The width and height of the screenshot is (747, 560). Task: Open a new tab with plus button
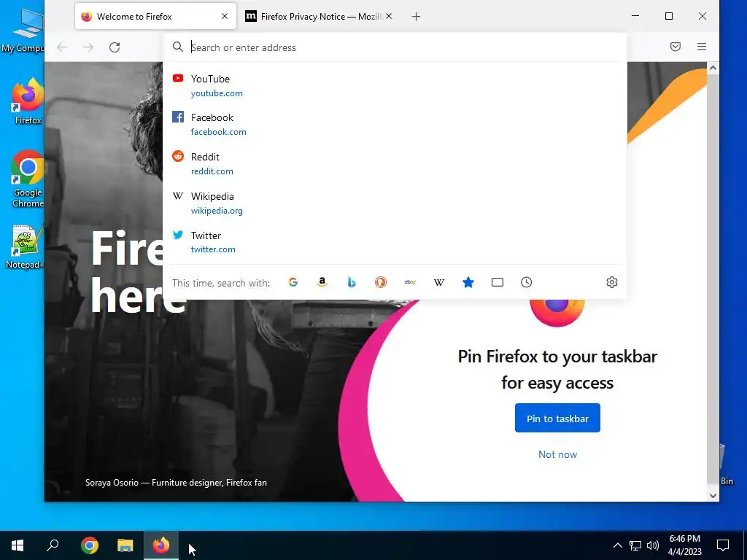point(416,17)
